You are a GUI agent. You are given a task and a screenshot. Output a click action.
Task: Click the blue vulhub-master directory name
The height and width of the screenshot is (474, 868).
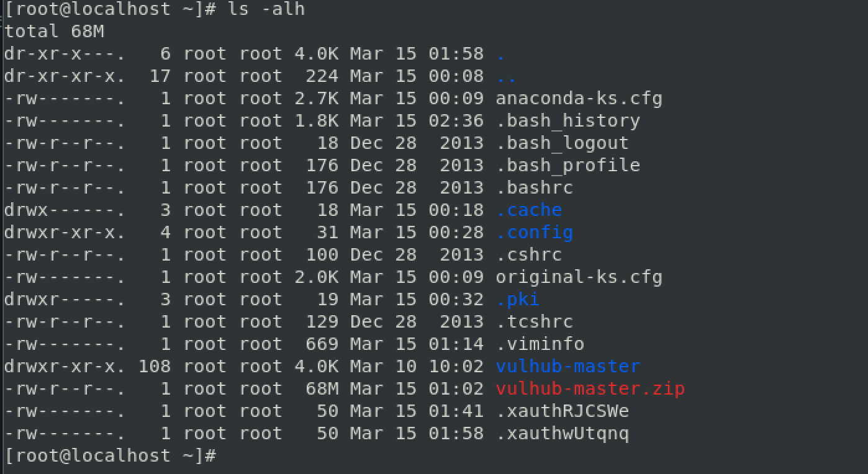(x=567, y=367)
